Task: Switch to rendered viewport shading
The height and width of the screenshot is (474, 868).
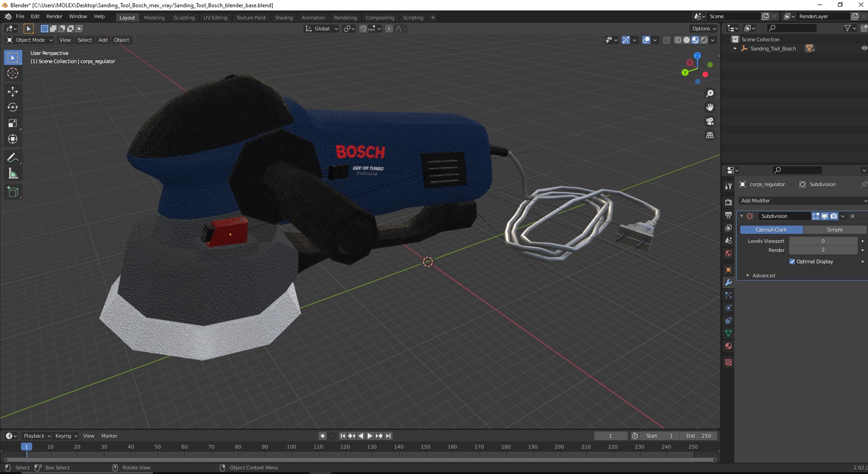Action: pos(704,40)
